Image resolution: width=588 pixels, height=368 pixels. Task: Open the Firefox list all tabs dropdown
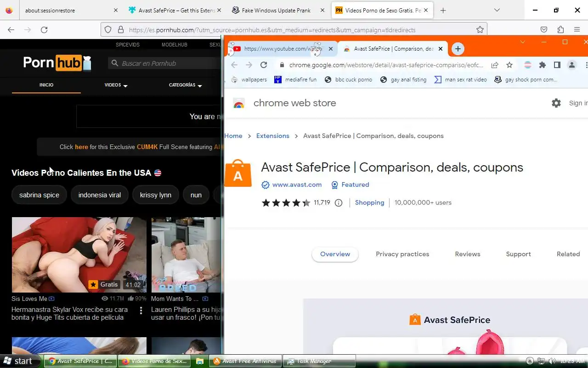pyautogui.click(x=497, y=10)
